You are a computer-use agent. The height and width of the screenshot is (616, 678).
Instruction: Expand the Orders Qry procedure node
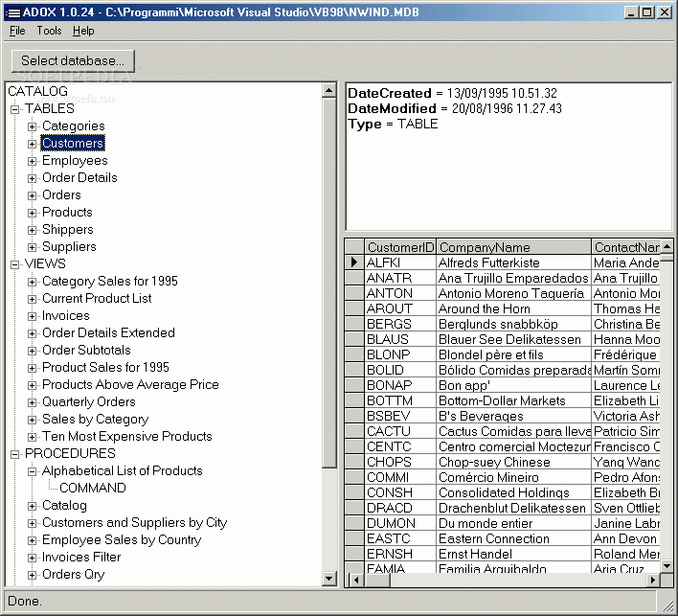tap(32, 575)
